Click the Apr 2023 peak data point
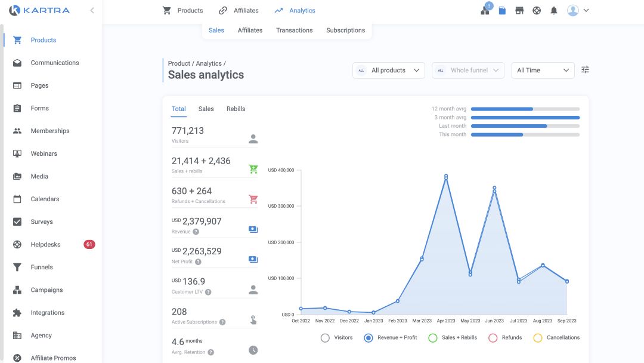The height and width of the screenshot is (363, 644). (446, 176)
